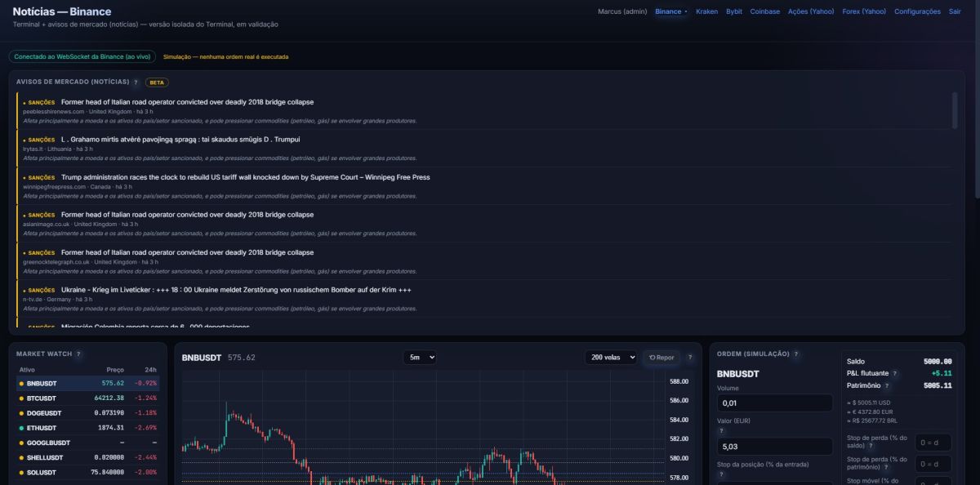The height and width of the screenshot is (485, 980).
Task: Click the Valor (EUR) input showing 5,03
Action: click(x=775, y=447)
